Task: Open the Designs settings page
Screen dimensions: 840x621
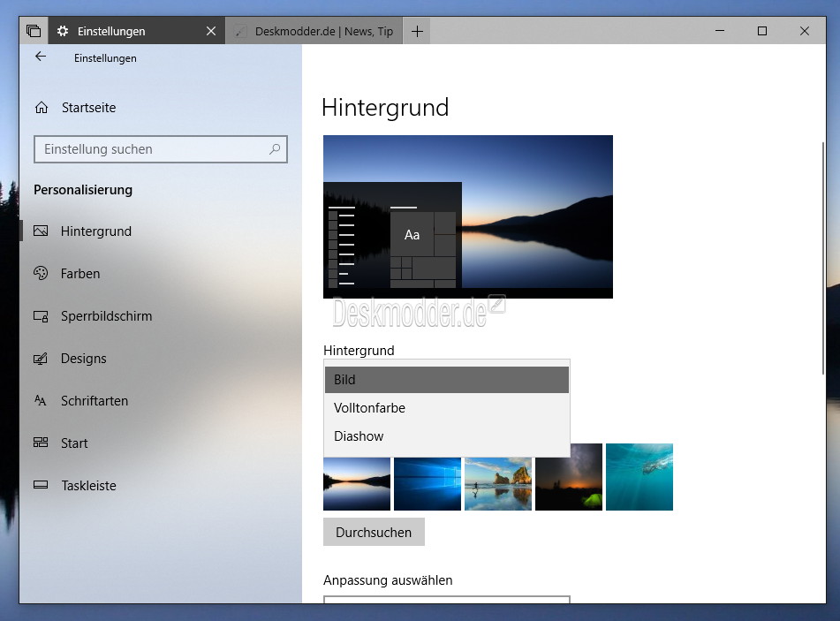Action: [84, 359]
